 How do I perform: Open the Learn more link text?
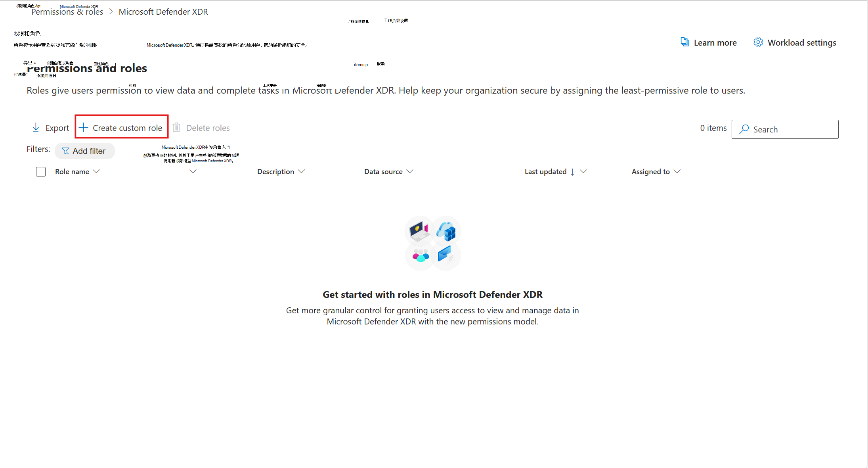(x=715, y=42)
